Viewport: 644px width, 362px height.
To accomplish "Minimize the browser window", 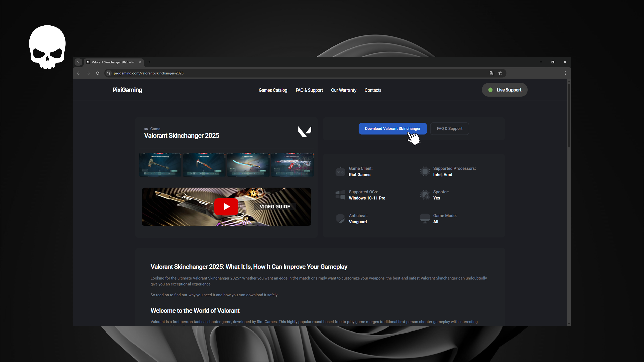I will coord(541,62).
